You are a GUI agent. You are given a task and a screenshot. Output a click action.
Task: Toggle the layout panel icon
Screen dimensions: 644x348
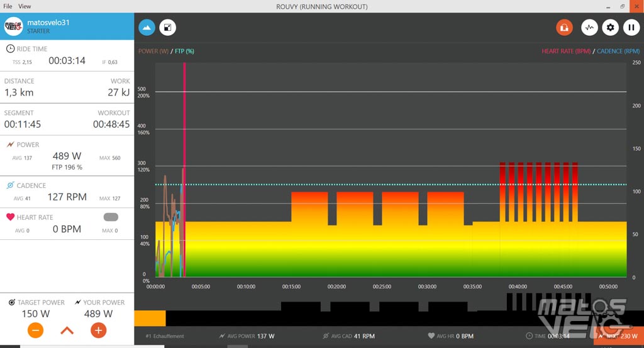(167, 28)
